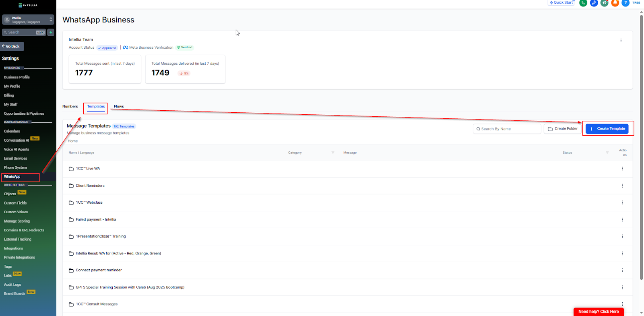
Task: Click the sidebar Search box
Action: tap(24, 32)
